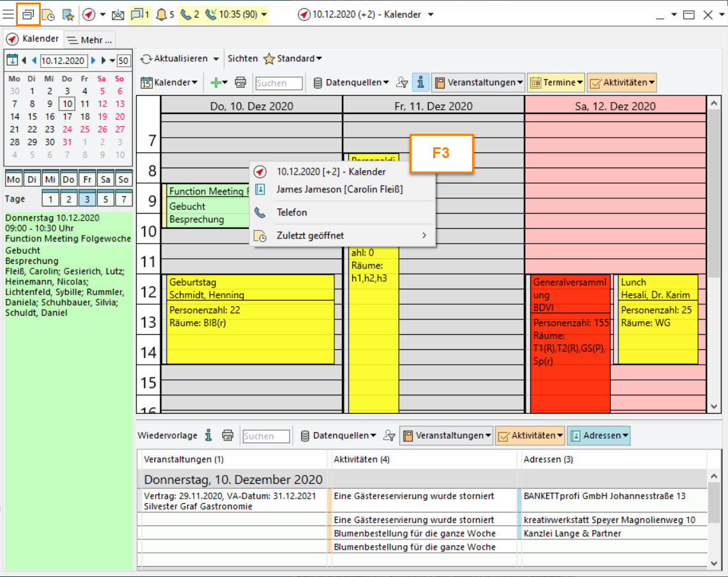Open the hamburger main menu
Screen dimensions: 728x577
[x=8, y=14]
